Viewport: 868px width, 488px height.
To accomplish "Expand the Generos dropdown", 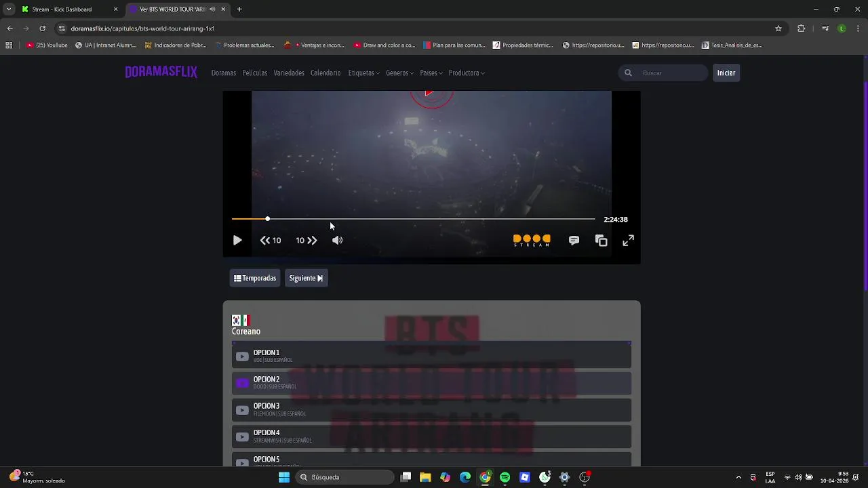I will coord(399,73).
